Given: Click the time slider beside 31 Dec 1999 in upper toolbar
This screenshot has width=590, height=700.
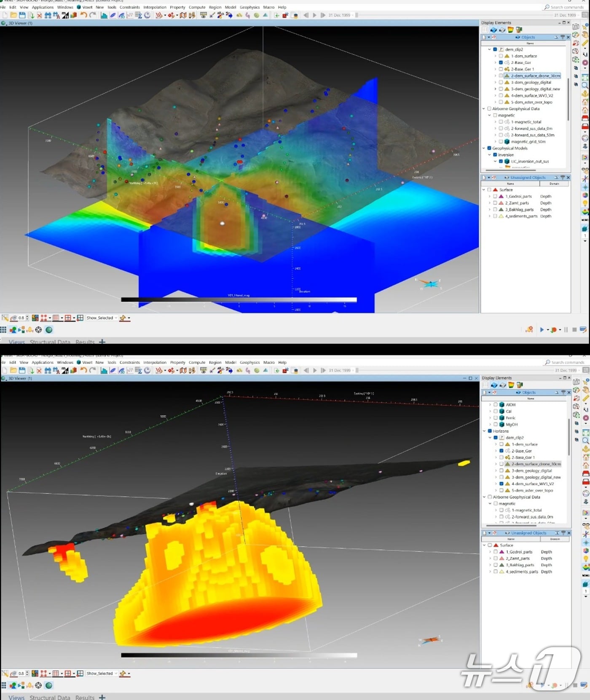Looking at the screenshot, I should [x=357, y=15].
